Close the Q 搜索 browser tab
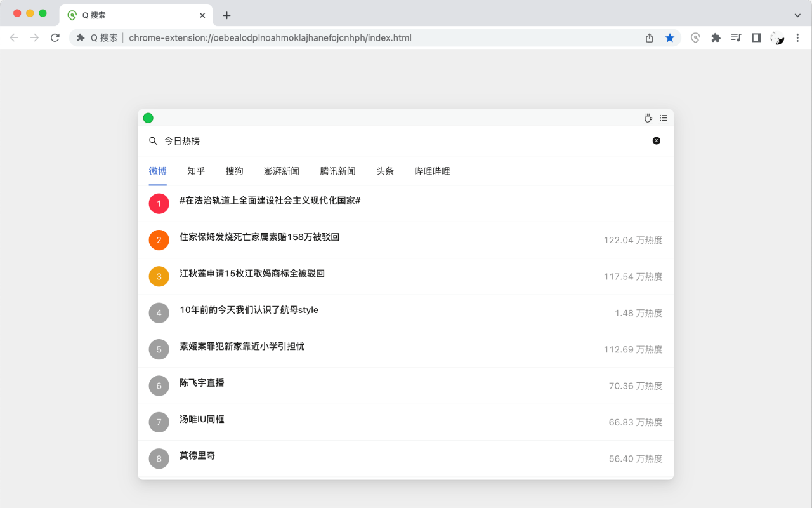812x508 pixels. (x=202, y=15)
